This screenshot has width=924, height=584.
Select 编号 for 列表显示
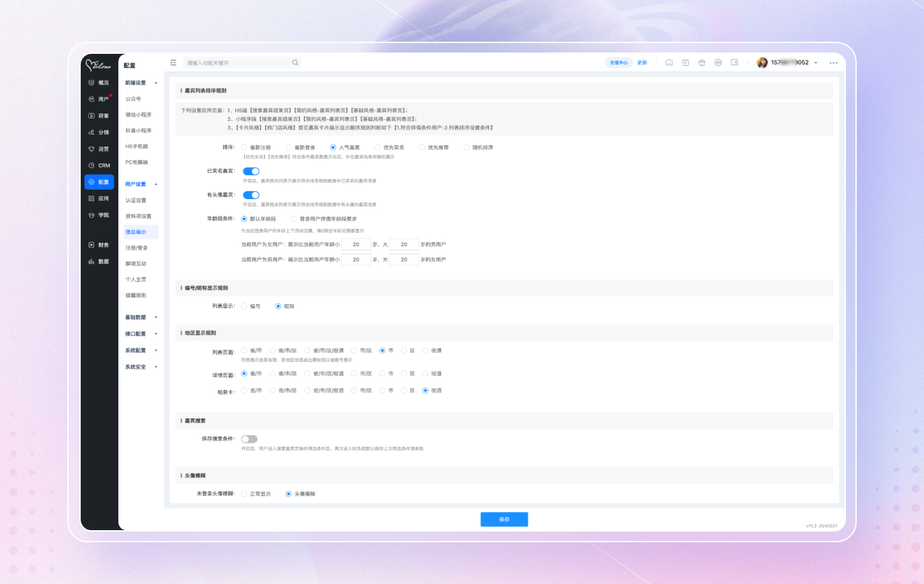click(251, 306)
